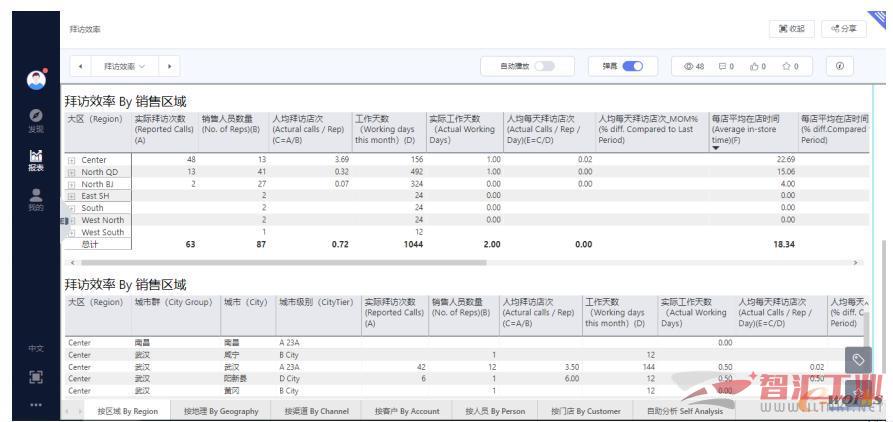Expand the East SH region row
Image resolution: width=893 pixels, height=422 pixels.
pyautogui.click(x=72, y=196)
